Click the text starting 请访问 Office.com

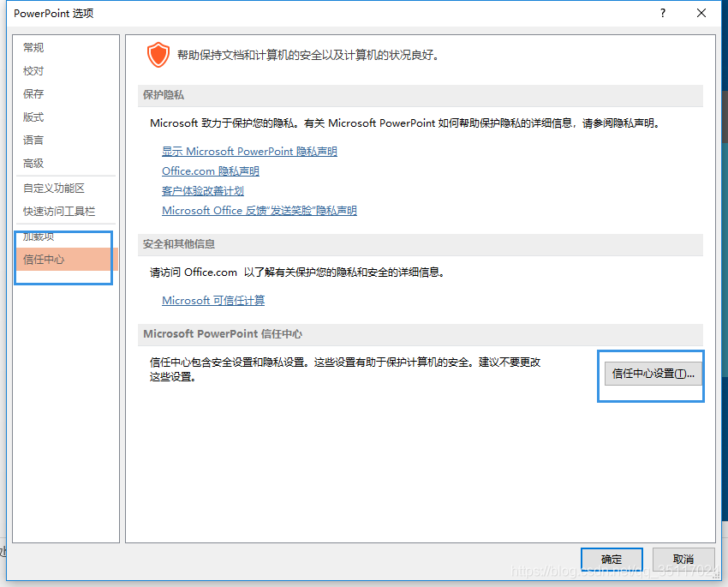(297, 273)
